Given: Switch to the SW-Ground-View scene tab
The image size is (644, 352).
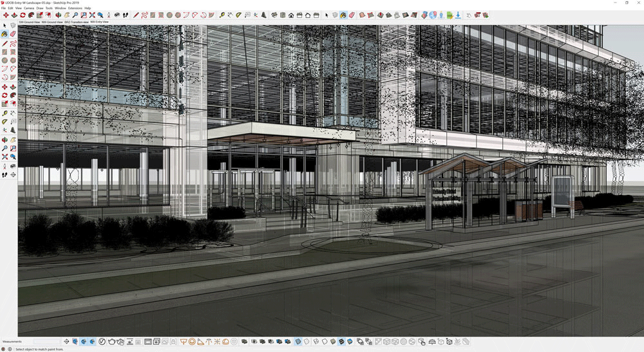Looking at the screenshot, I should 30,22.
